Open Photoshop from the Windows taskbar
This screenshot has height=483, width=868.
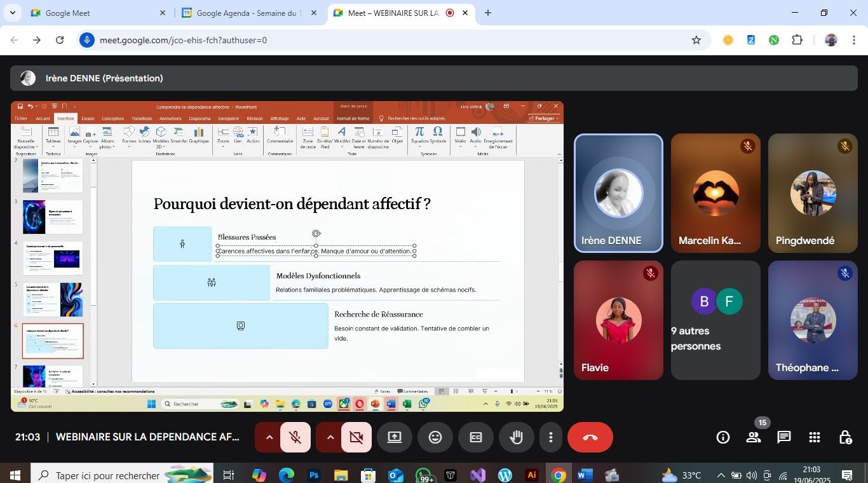coord(314,475)
